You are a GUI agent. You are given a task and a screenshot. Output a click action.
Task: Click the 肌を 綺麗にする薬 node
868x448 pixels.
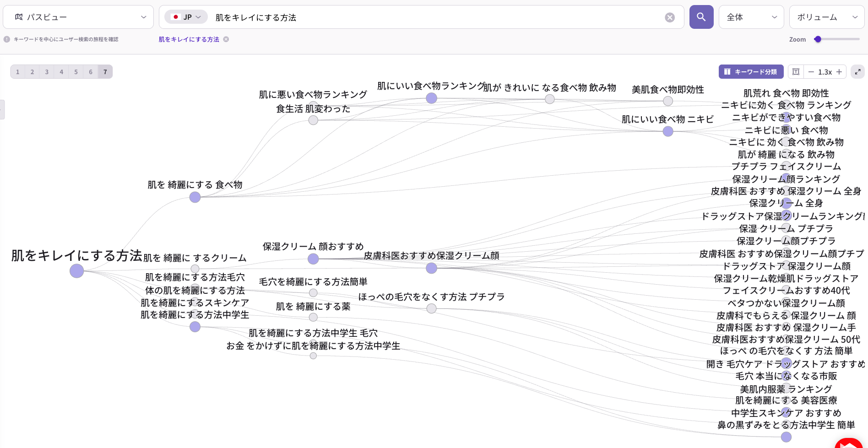coord(313,317)
